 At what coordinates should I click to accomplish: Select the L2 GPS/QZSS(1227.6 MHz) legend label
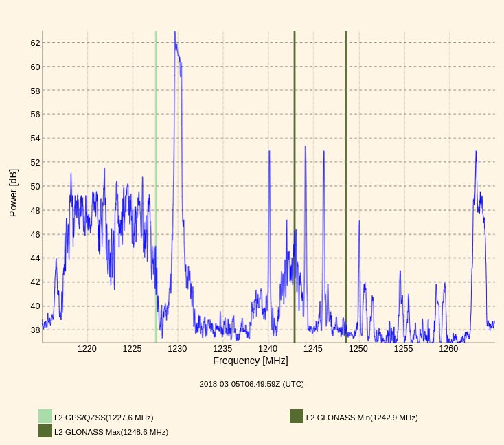tap(104, 418)
